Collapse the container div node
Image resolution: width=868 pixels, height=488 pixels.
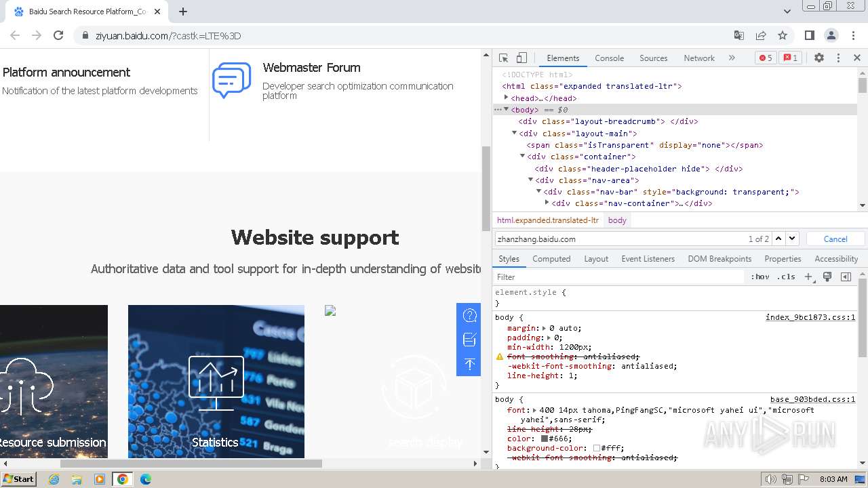pyautogui.click(x=522, y=156)
